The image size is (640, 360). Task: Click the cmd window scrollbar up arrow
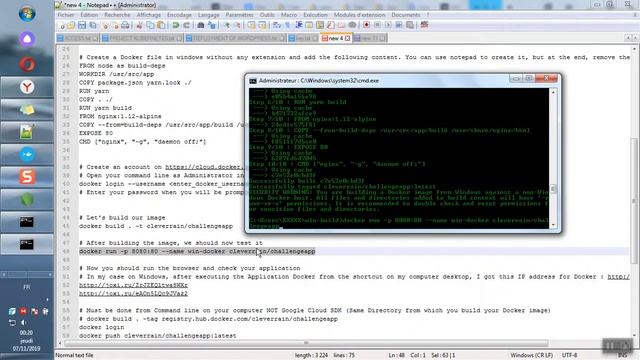coord(553,92)
